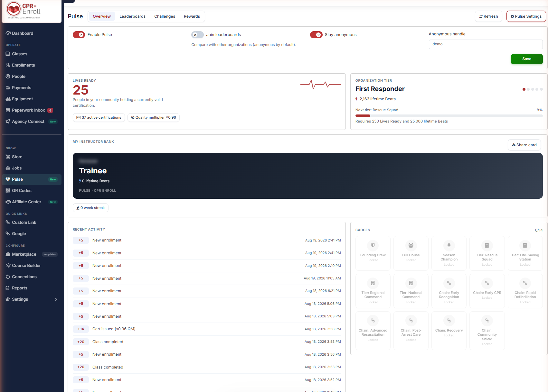Click the Cert issued (x0.96 QM) entry
The height and width of the screenshot is (392, 548).
click(207, 329)
